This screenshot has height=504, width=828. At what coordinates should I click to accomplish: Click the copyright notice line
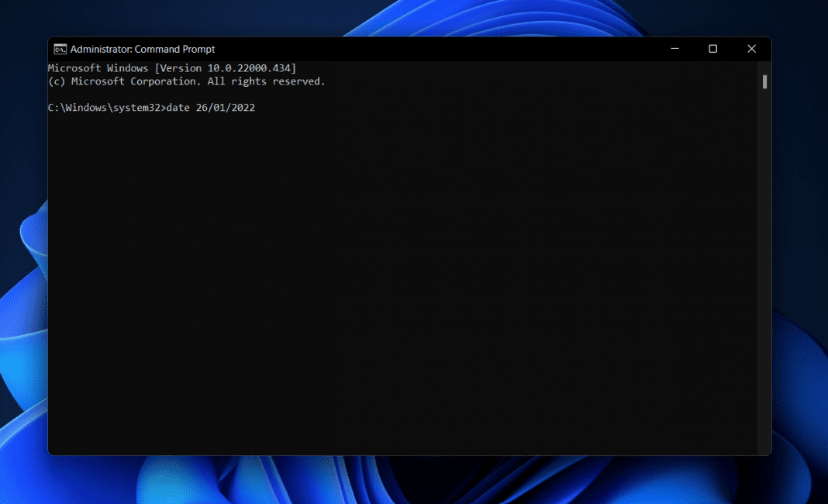coord(186,81)
